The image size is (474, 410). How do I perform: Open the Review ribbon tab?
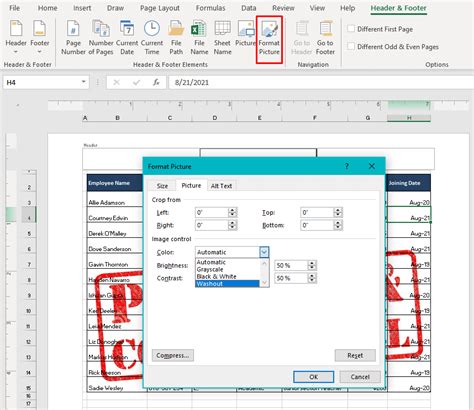coord(283,8)
